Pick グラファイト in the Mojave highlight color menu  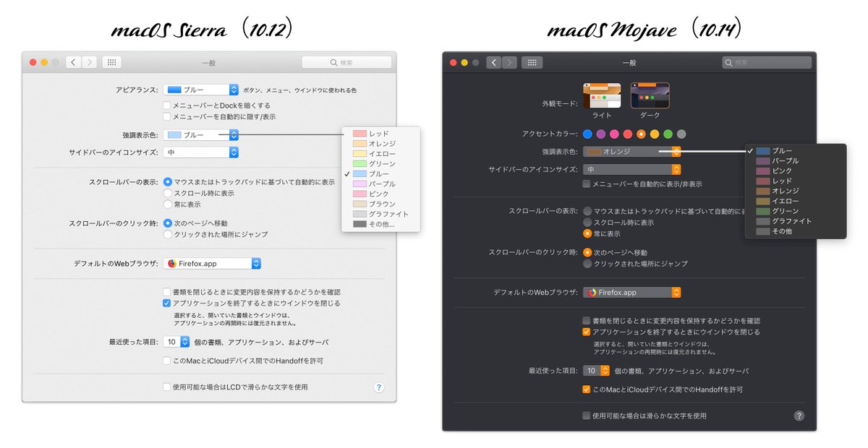[796, 221]
